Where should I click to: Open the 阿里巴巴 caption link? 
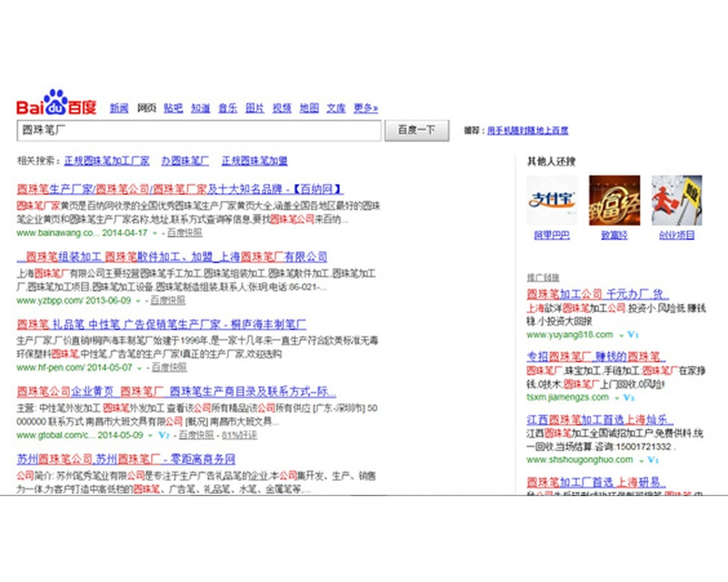pos(552,235)
